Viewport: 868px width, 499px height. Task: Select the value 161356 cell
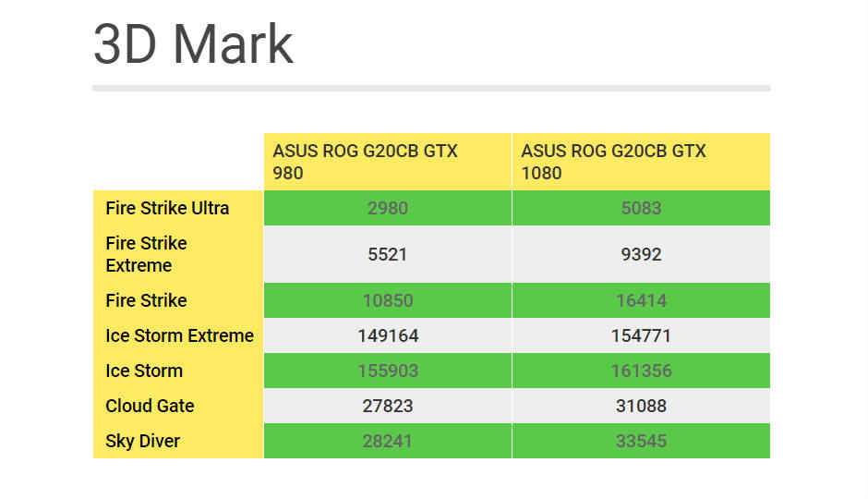(641, 371)
